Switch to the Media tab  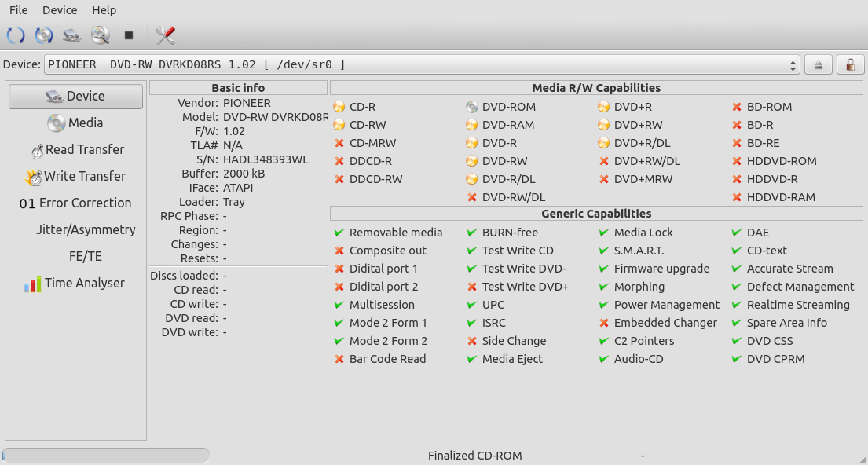pyautogui.click(x=76, y=123)
